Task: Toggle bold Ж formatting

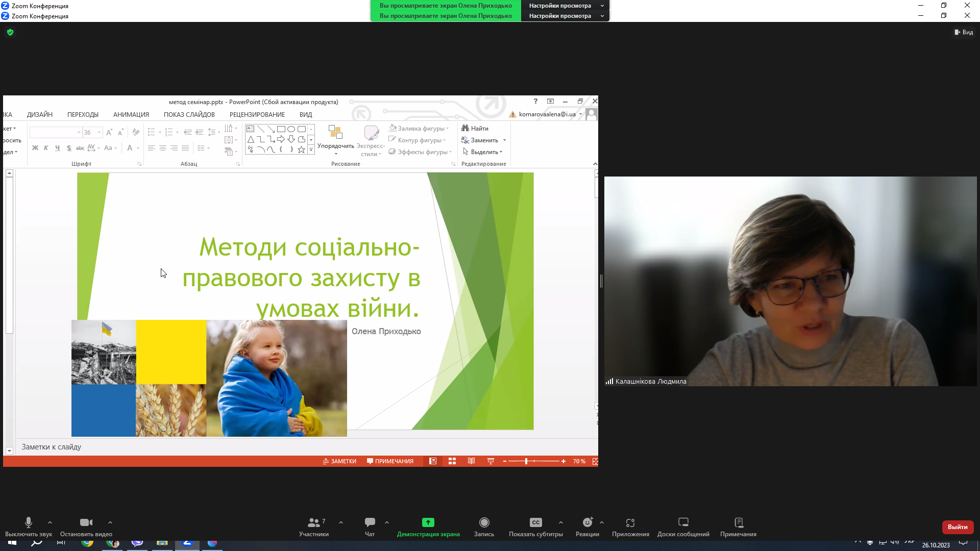Action: [x=35, y=148]
